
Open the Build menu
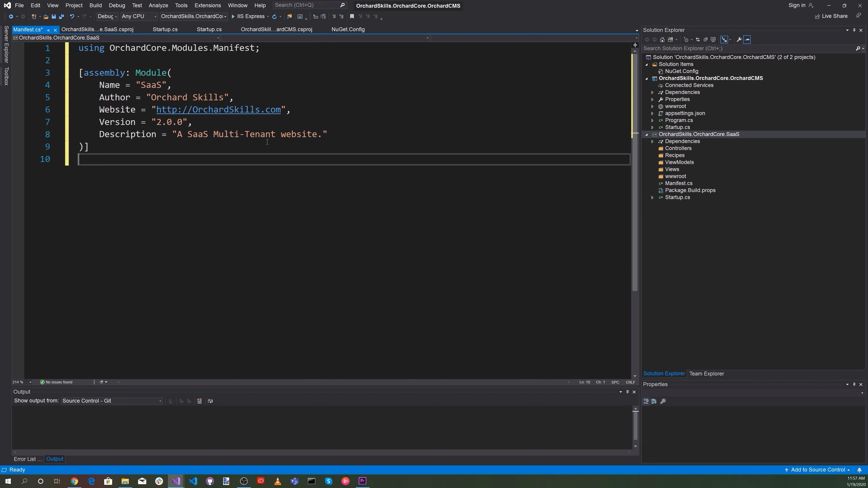[x=96, y=5]
